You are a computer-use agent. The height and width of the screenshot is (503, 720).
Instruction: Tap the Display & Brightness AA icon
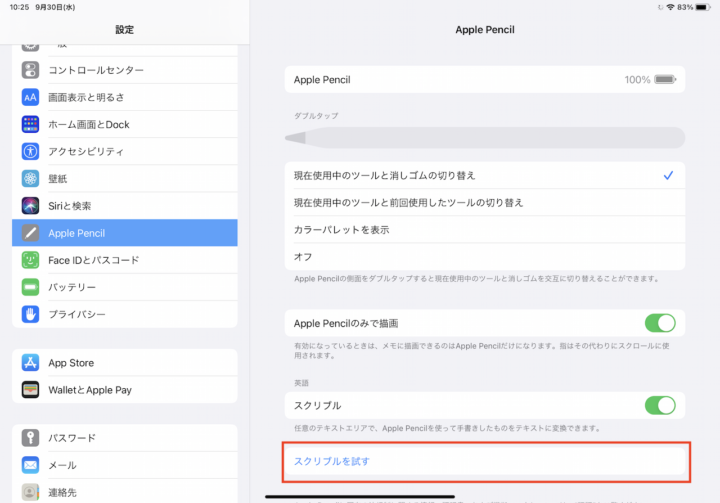click(x=30, y=97)
